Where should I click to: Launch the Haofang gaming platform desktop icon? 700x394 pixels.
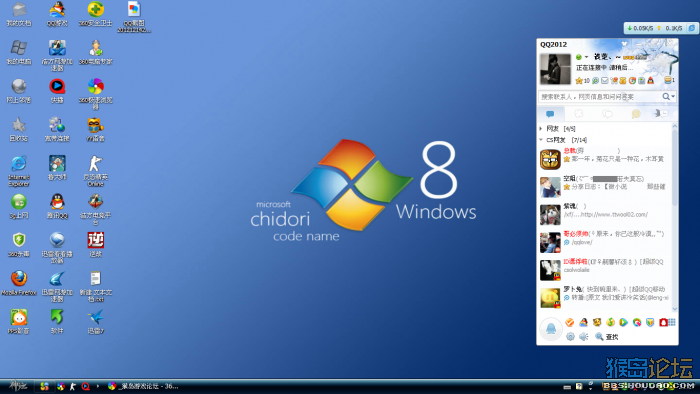[96, 209]
